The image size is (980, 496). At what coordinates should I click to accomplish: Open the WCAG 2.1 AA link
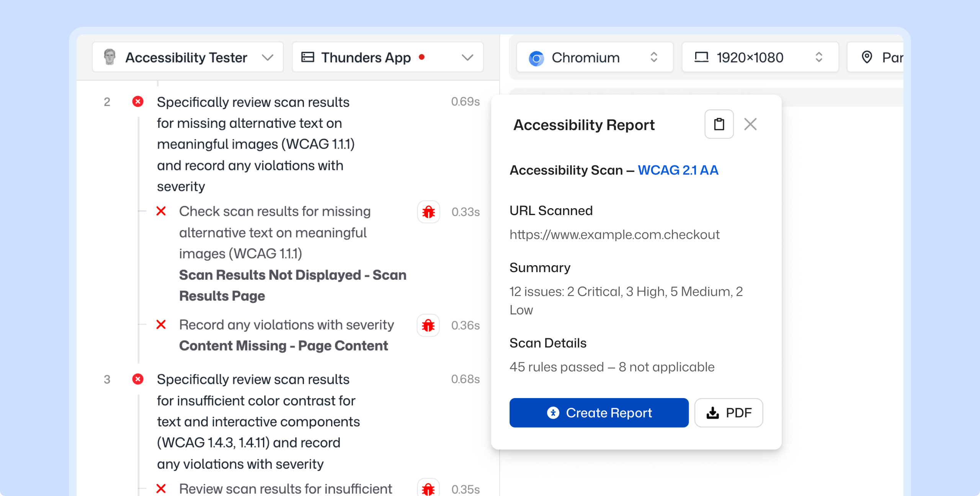coord(678,170)
